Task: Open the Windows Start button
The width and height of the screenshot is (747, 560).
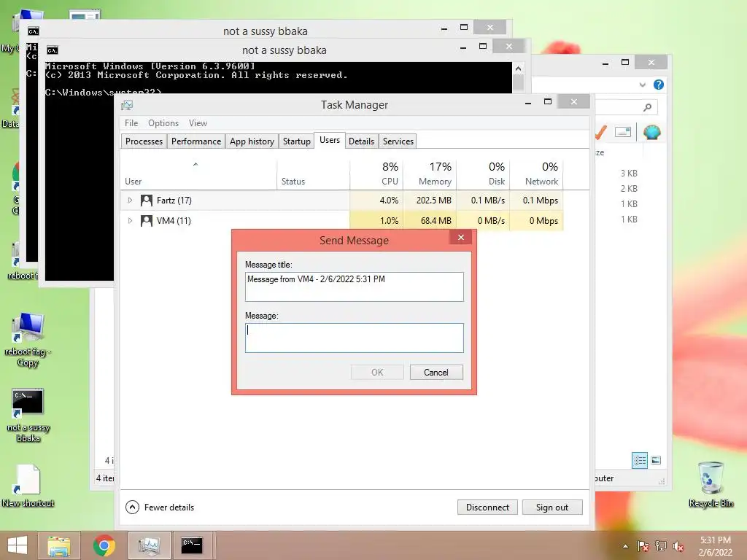Action: tap(18, 545)
